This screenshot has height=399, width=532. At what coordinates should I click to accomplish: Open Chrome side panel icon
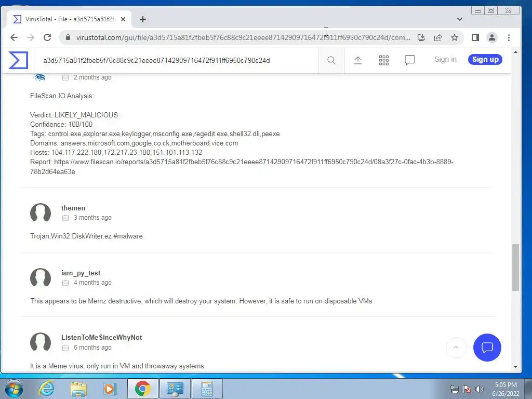click(x=475, y=37)
